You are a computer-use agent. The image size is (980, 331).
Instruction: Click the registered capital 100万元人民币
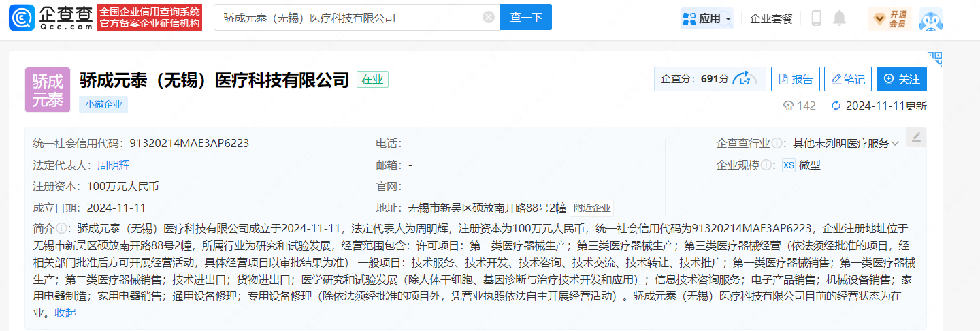coord(122,186)
